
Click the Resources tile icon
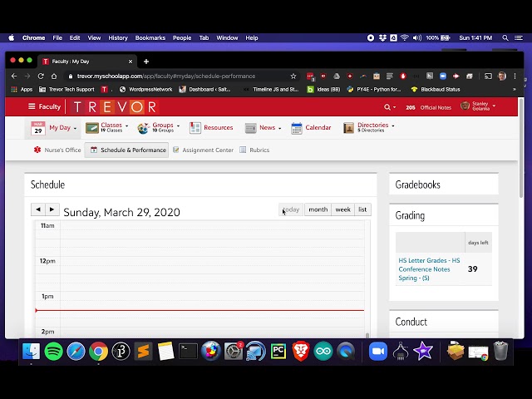tap(195, 128)
